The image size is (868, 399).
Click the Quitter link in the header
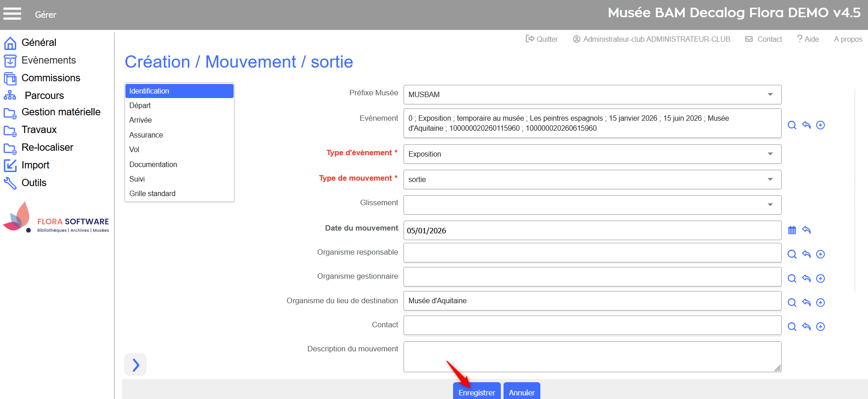542,39
